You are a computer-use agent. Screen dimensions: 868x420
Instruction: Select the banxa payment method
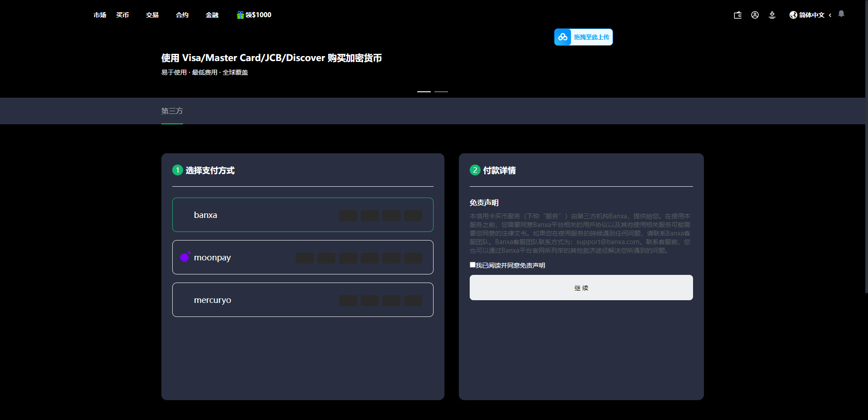pos(302,214)
